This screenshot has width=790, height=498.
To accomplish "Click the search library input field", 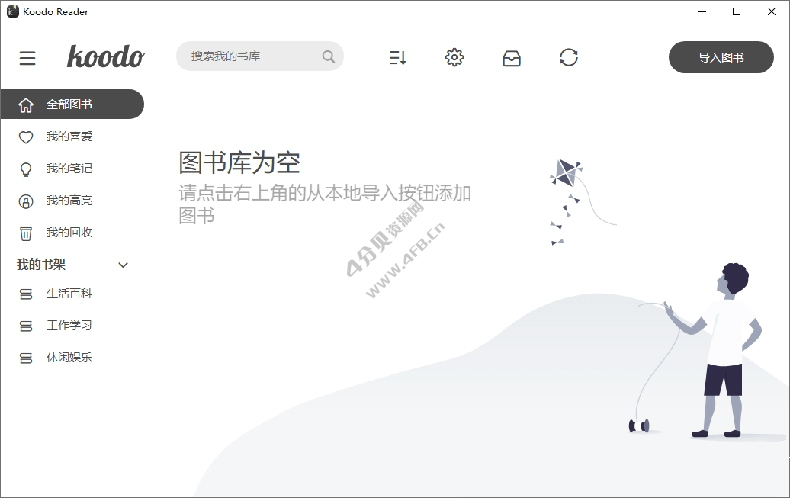I will [x=250, y=56].
